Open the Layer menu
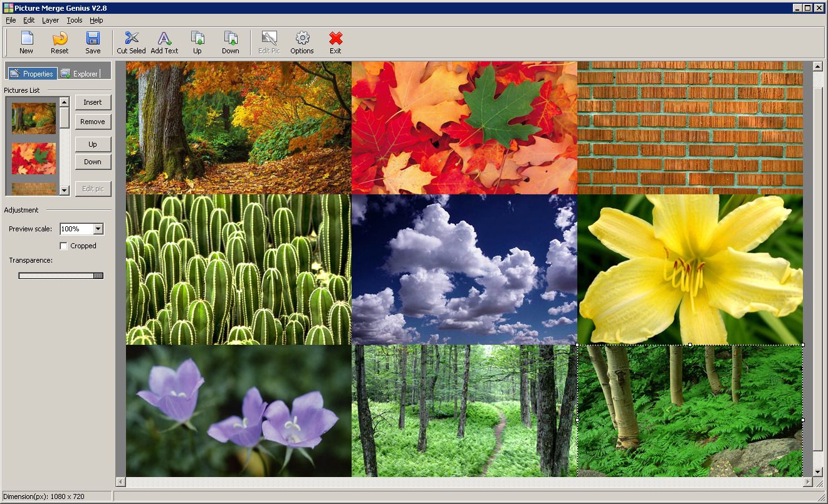 [50, 20]
